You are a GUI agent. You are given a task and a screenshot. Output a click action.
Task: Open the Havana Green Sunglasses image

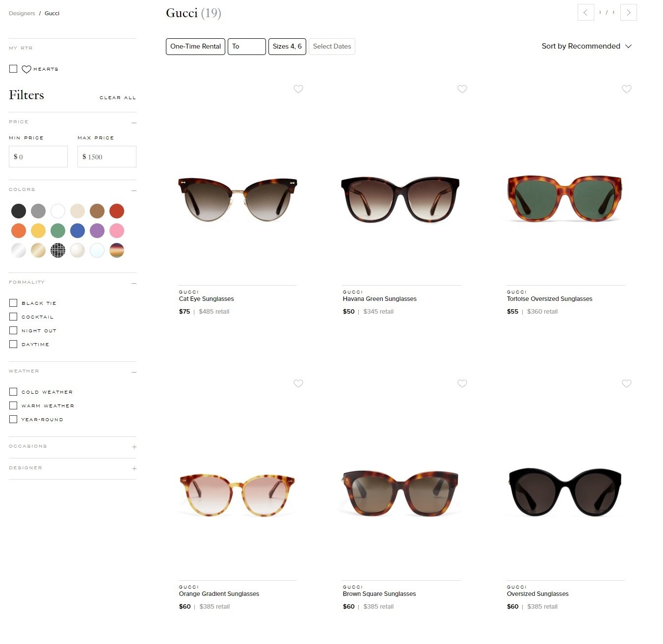[400, 199]
